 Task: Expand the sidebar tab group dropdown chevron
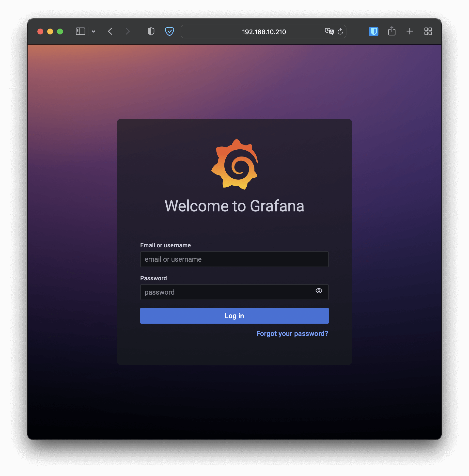[94, 31]
